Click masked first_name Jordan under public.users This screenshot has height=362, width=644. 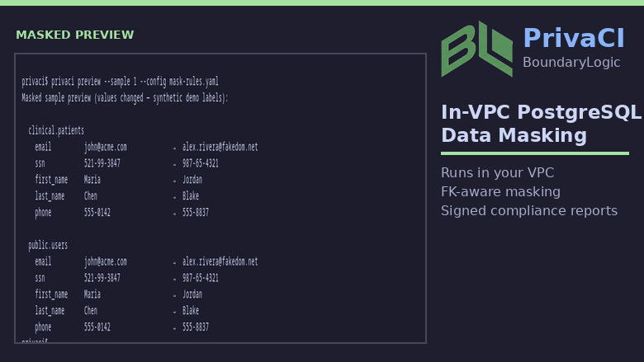192,294
